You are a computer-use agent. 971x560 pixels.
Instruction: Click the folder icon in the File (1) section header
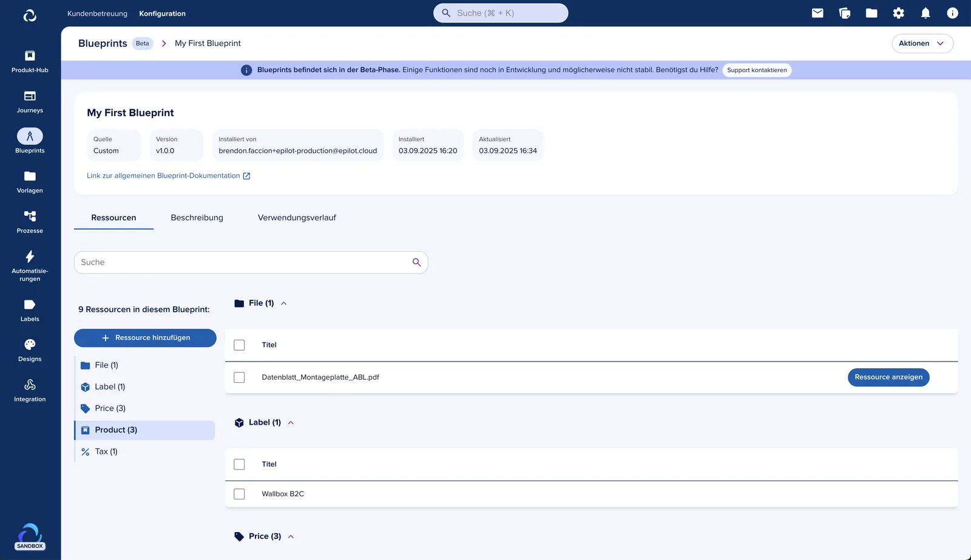coord(239,303)
